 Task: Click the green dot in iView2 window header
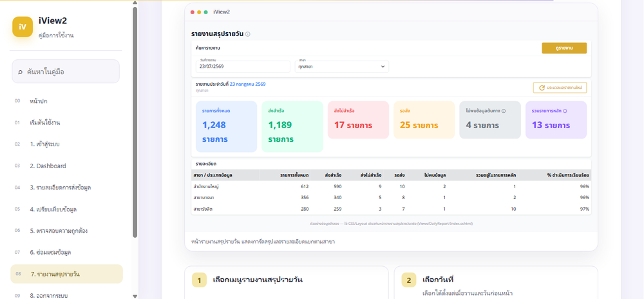(x=206, y=12)
